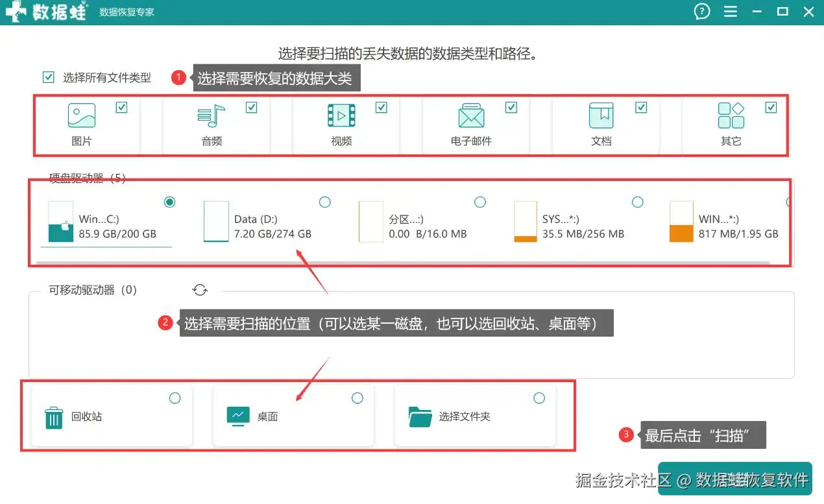The height and width of the screenshot is (504, 824).
Task: Click the 桌面 label text
Action: point(267,416)
